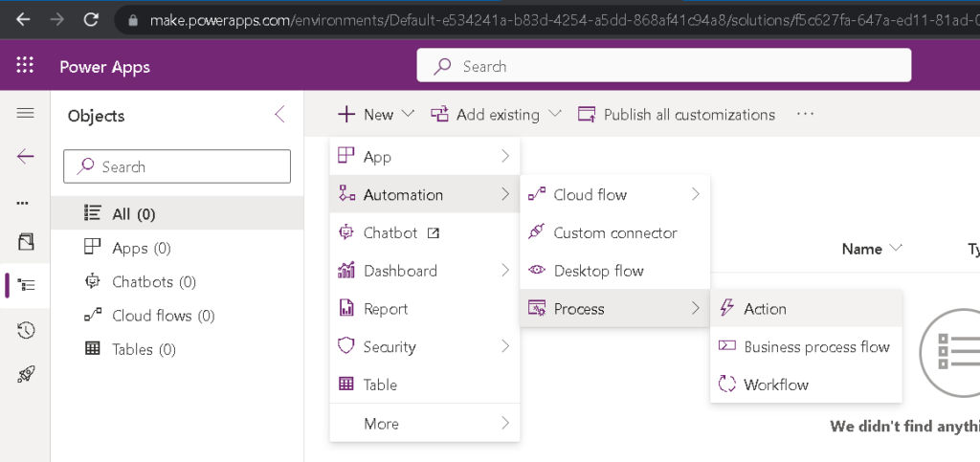This screenshot has width=980, height=462.
Task: Click the ellipsis icon in left rail
Action: 23,203
